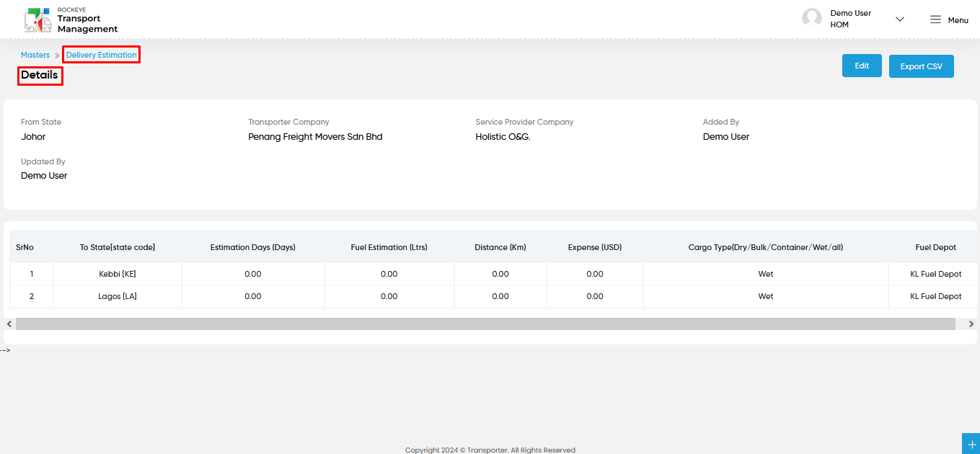
Task: Select the Kebbi [KE] table cell
Action: pos(118,274)
